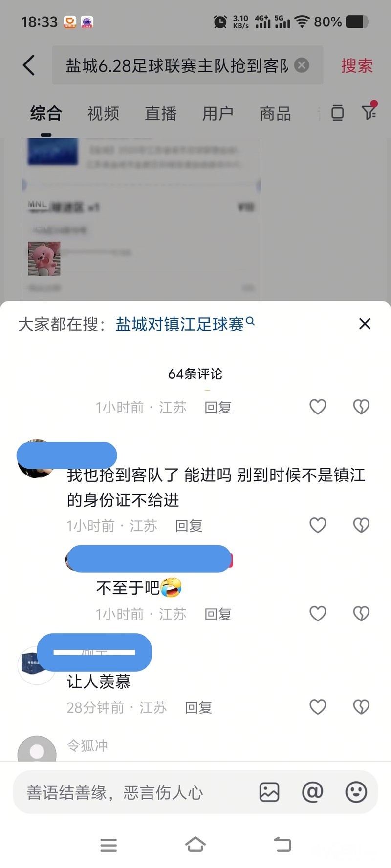Tap the red 搜索 button

click(357, 65)
